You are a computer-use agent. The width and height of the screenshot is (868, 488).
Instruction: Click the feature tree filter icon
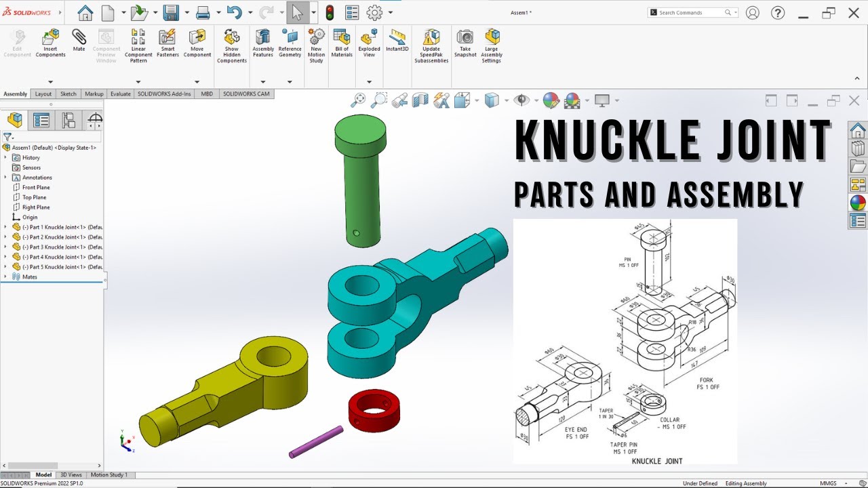coord(7,137)
